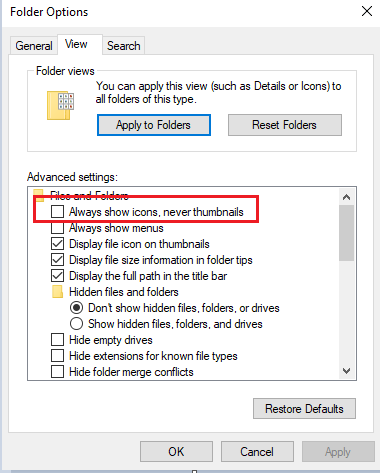Enable Always show icons, never thumbnails
The image size is (380, 473).
point(57,212)
